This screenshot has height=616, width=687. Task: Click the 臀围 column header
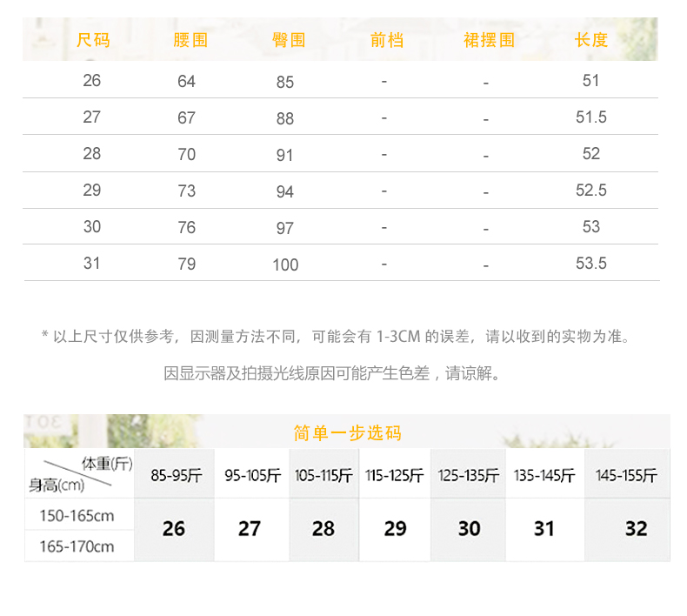point(288,40)
